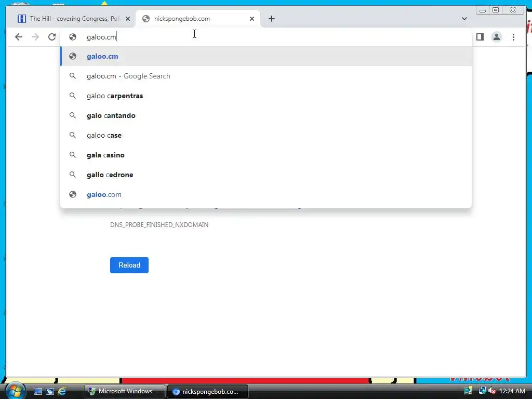Reload the page with the toolbar refresh icon
Image resolution: width=532 pixels, height=399 pixels.
click(52, 37)
